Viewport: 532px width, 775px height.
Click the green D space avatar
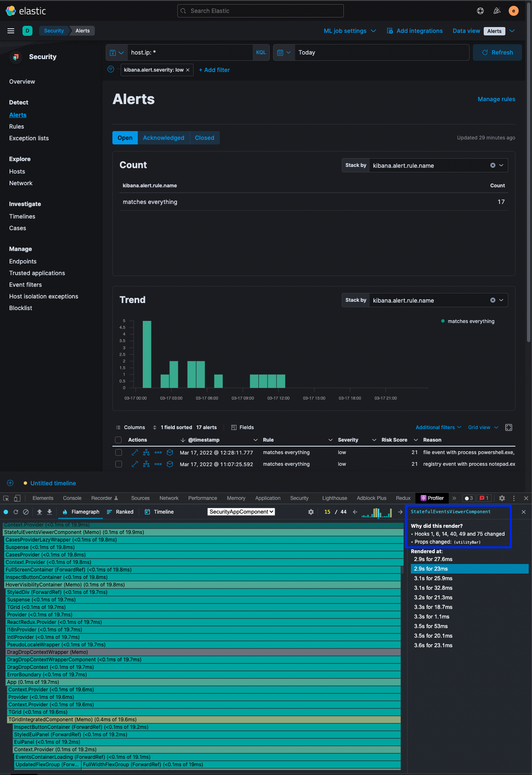[27, 31]
